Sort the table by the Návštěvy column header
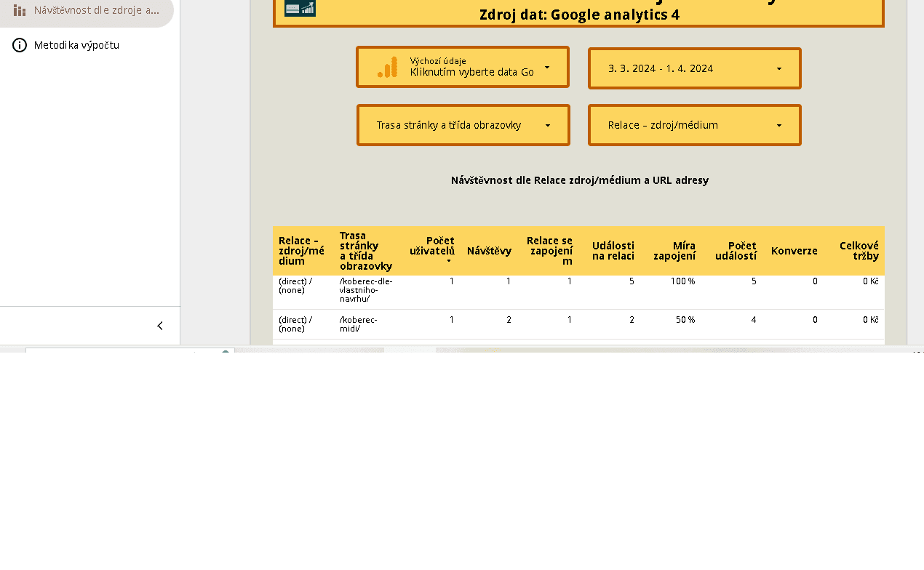924x570 pixels. pyautogui.click(x=489, y=251)
